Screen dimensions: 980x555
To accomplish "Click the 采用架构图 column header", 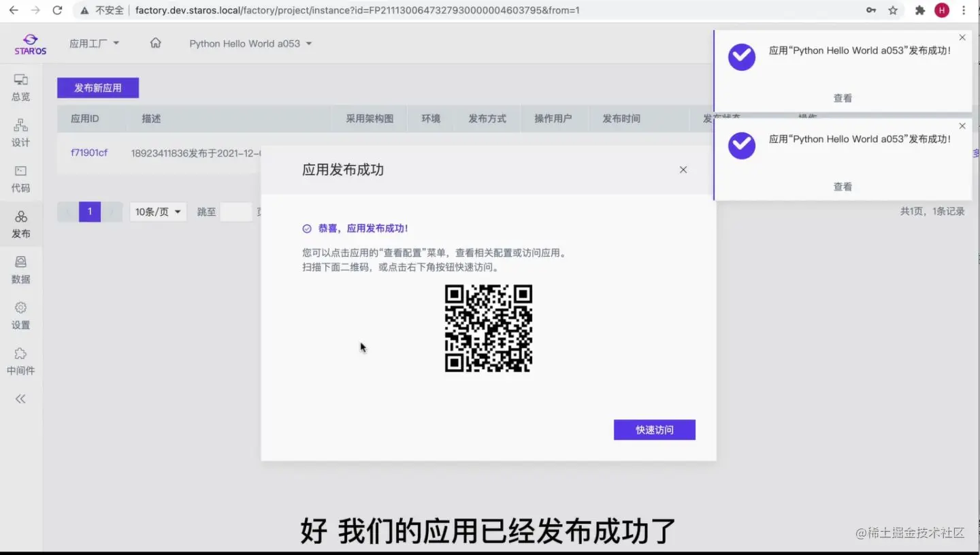I will pyautogui.click(x=370, y=118).
